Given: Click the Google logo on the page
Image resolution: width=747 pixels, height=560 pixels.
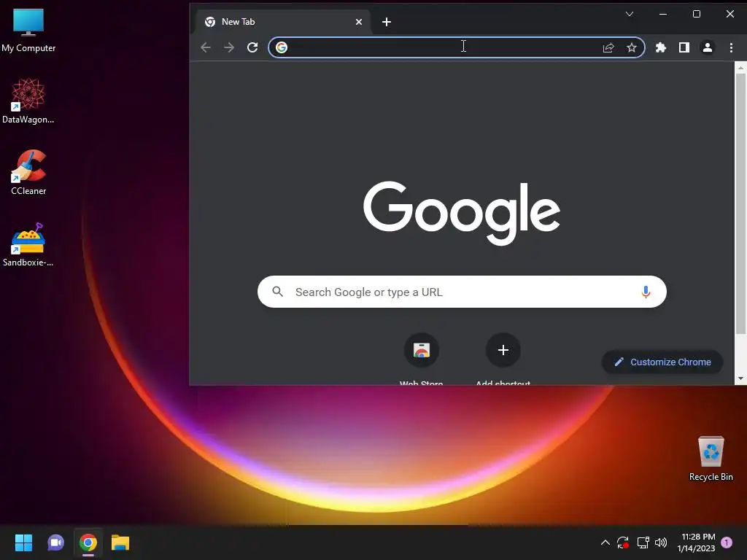Looking at the screenshot, I should tap(462, 213).
